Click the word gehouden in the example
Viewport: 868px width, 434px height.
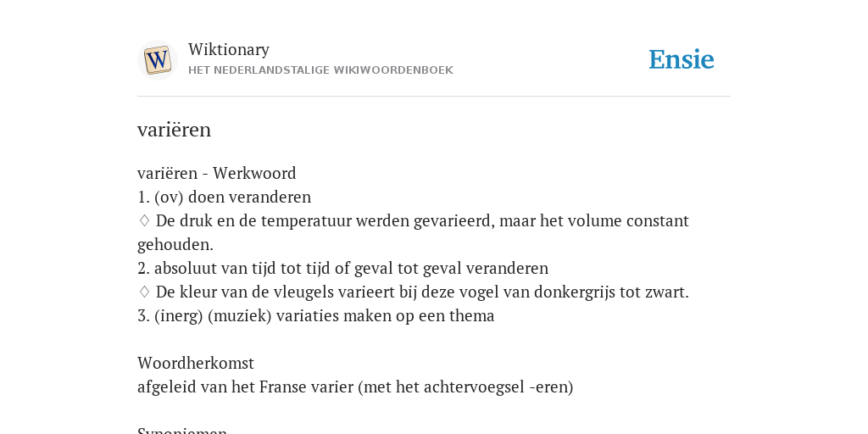[x=175, y=245]
